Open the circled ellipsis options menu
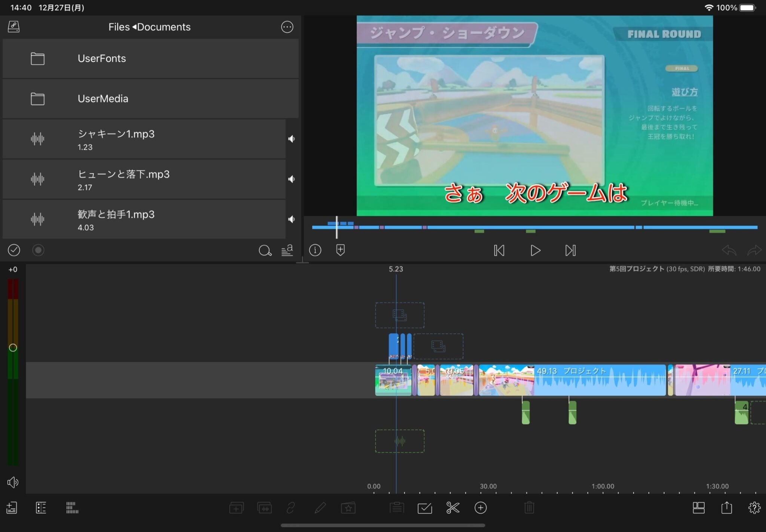766x532 pixels. [x=287, y=27]
